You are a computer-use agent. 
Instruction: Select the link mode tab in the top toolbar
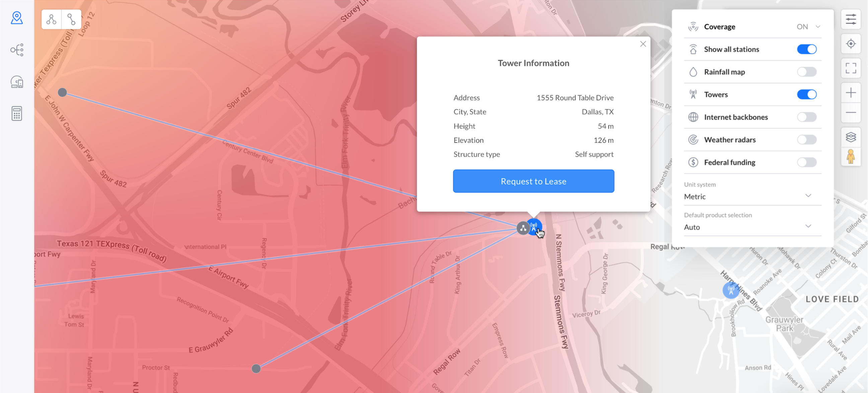pyautogui.click(x=51, y=19)
